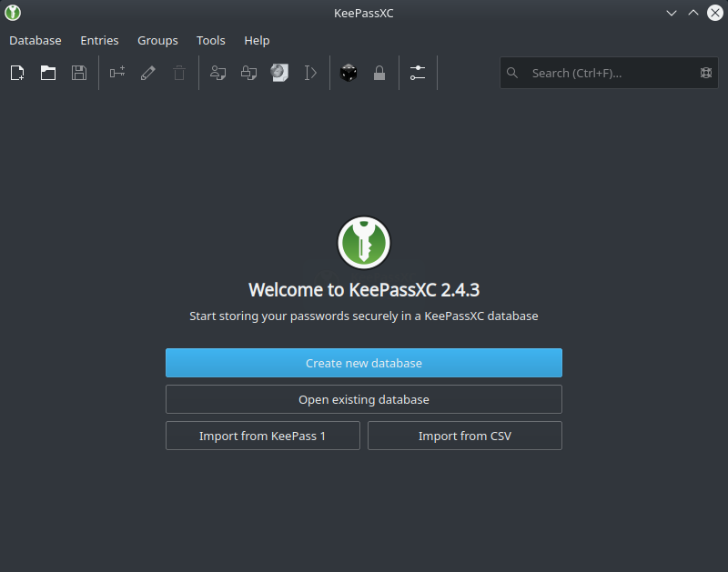Click Create new database button
The image size is (728, 572).
pos(363,363)
